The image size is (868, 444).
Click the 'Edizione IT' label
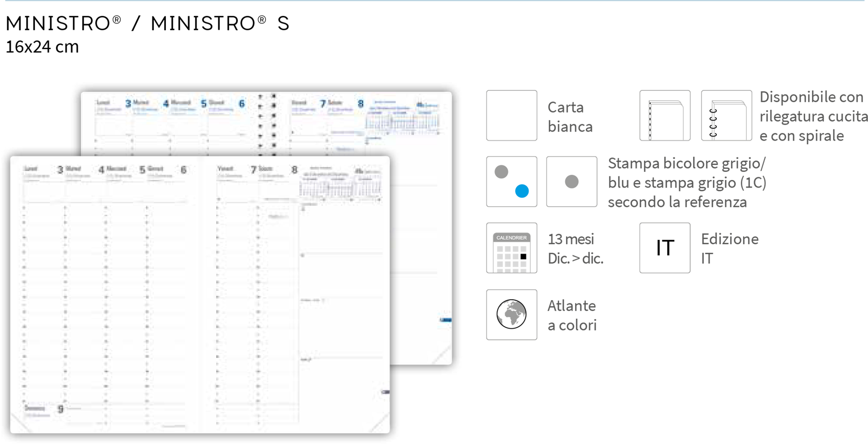click(730, 249)
